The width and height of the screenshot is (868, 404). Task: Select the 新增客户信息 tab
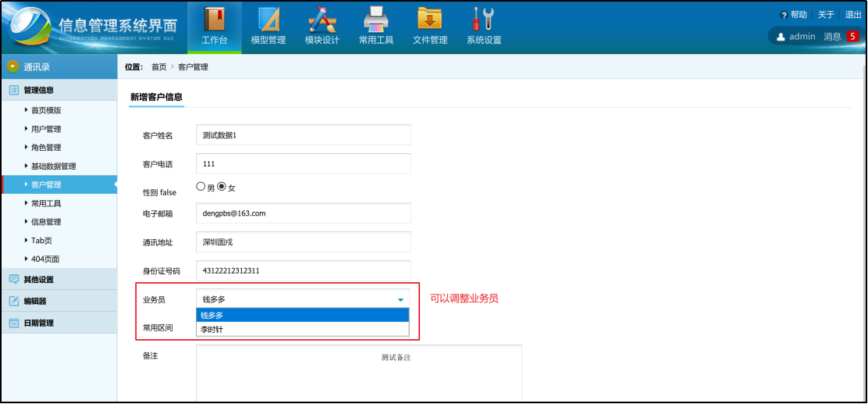[x=156, y=98]
